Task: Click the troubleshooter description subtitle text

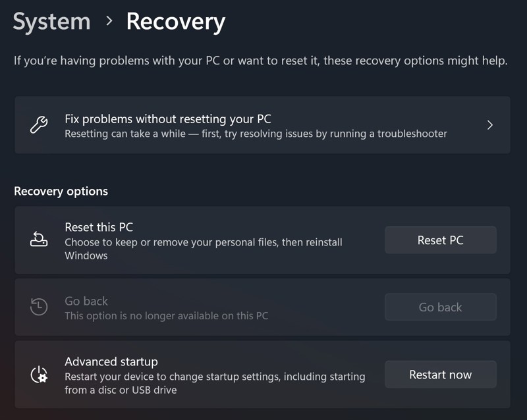Action: pyautogui.click(x=256, y=134)
